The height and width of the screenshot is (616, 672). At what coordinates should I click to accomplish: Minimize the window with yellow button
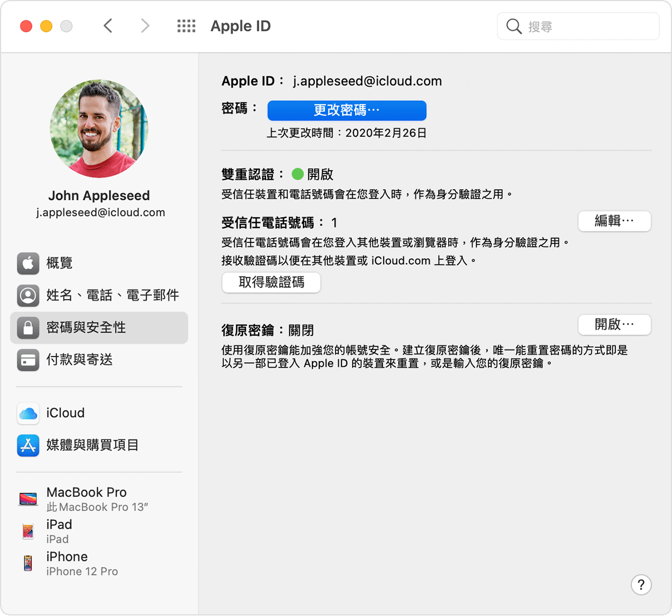pos(46,26)
